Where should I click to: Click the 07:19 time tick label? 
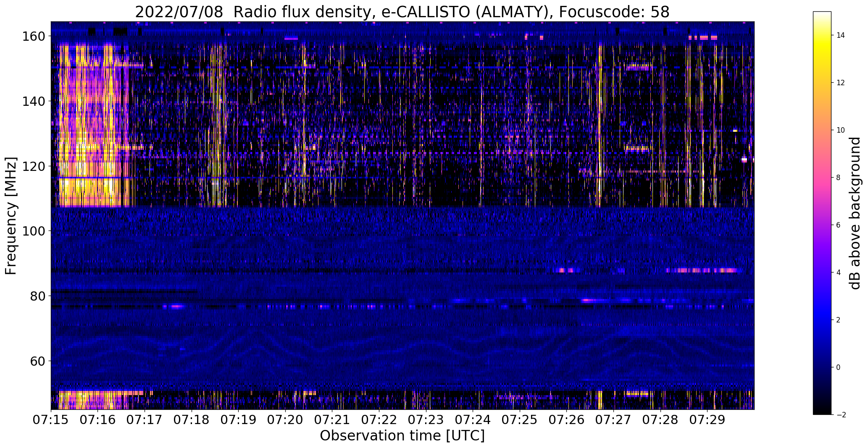tap(238, 420)
